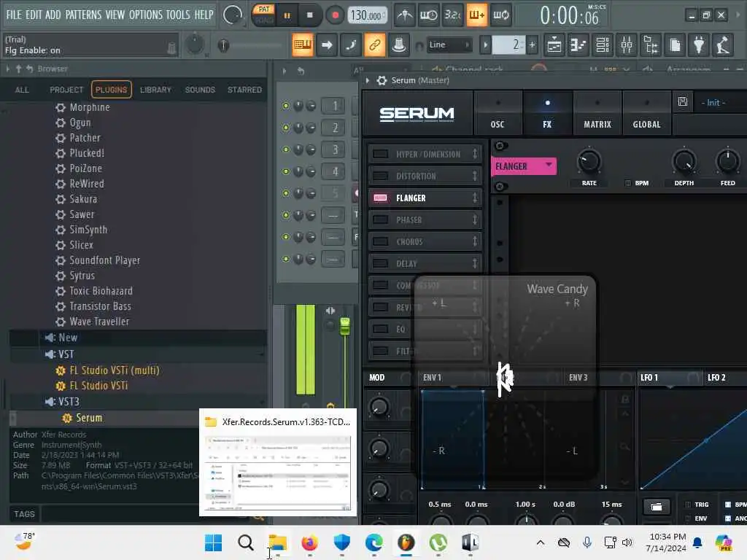Toggle the countdown before recording icon

click(x=452, y=15)
